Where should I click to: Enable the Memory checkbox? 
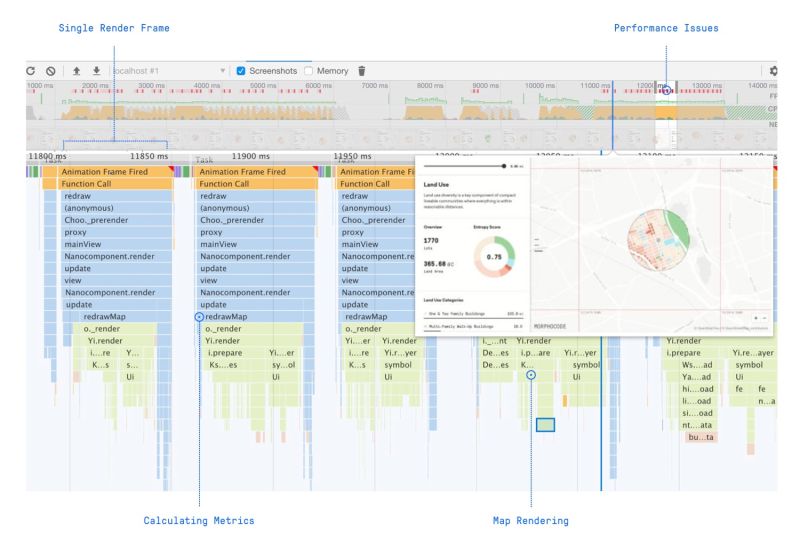(x=308, y=71)
